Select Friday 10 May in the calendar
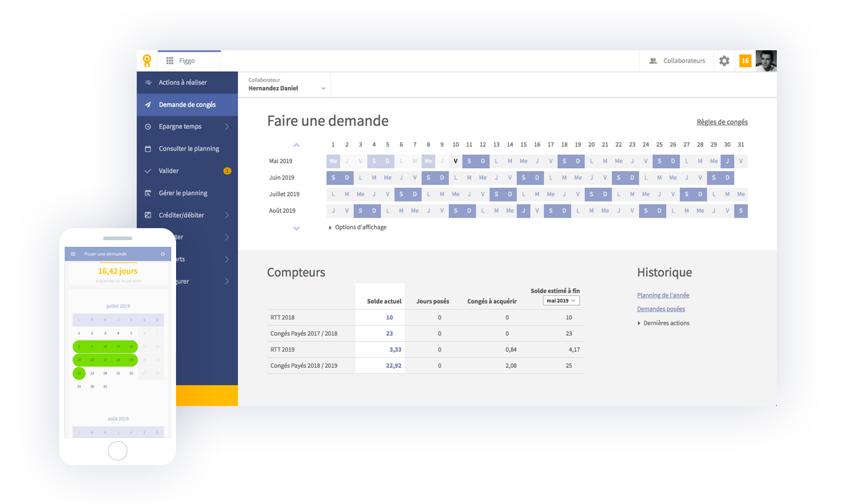The width and height of the screenshot is (844, 504). (456, 162)
